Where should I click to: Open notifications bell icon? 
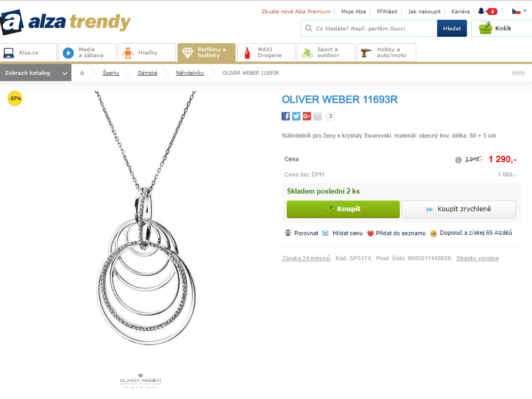click(x=481, y=11)
